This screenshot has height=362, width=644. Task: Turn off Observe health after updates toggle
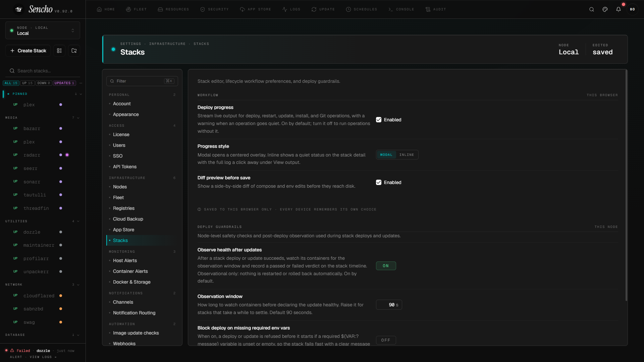tap(386, 266)
